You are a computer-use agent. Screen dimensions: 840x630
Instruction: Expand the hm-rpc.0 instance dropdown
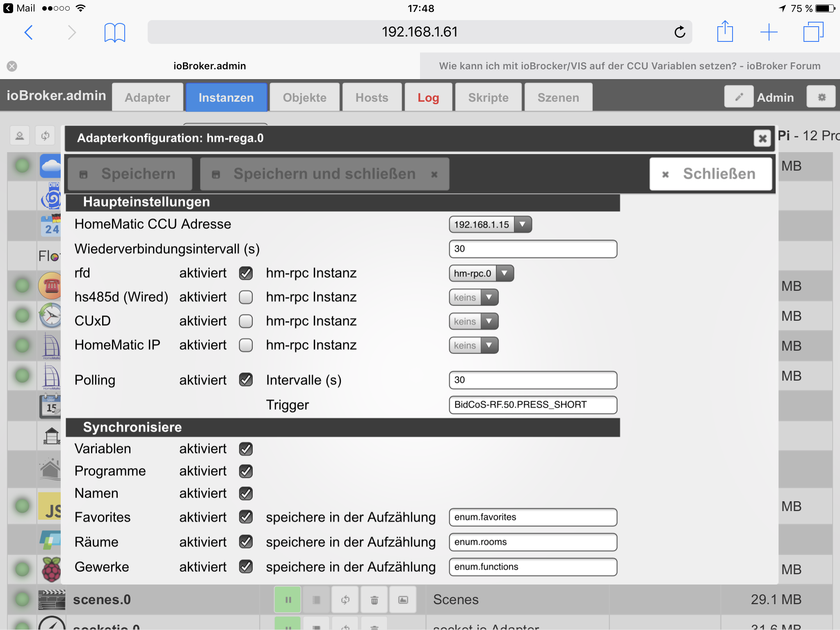click(x=481, y=273)
